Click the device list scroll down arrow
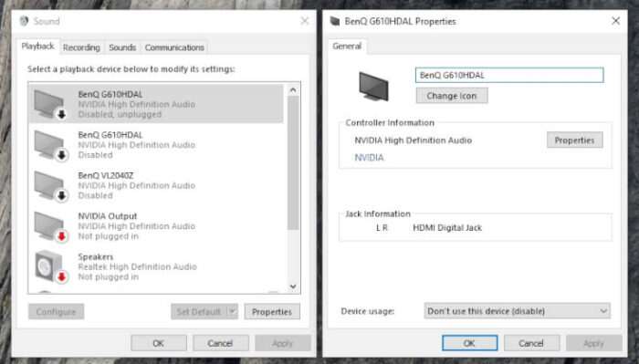The width and height of the screenshot is (639, 364). [293, 286]
